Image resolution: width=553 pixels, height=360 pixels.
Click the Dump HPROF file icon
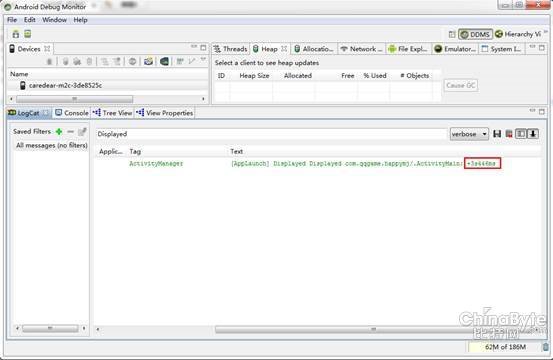click(x=77, y=62)
